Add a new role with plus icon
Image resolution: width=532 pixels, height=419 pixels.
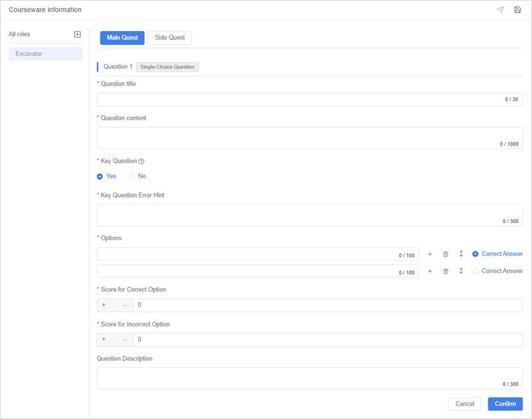[77, 34]
